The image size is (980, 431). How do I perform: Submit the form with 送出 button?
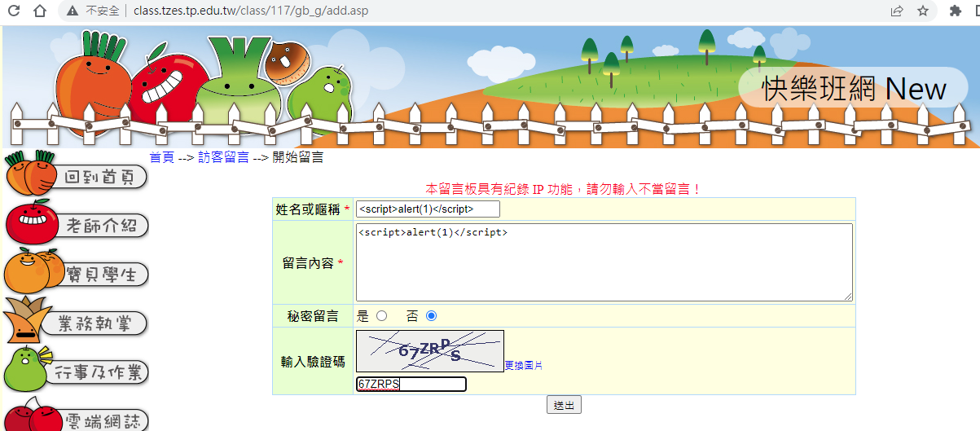click(x=564, y=405)
